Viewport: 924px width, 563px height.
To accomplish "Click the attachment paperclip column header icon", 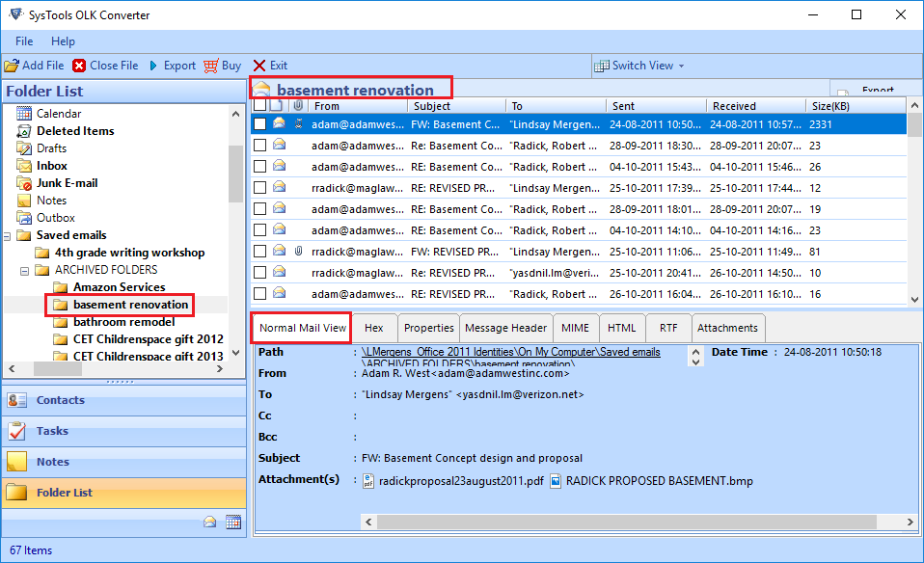I will 298,105.
